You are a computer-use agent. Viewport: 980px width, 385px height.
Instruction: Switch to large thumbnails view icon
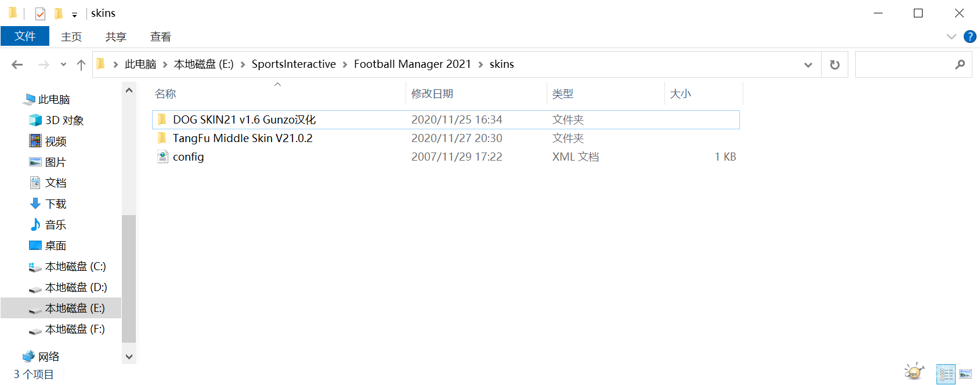pyautogui.click(x=965, y=374)
